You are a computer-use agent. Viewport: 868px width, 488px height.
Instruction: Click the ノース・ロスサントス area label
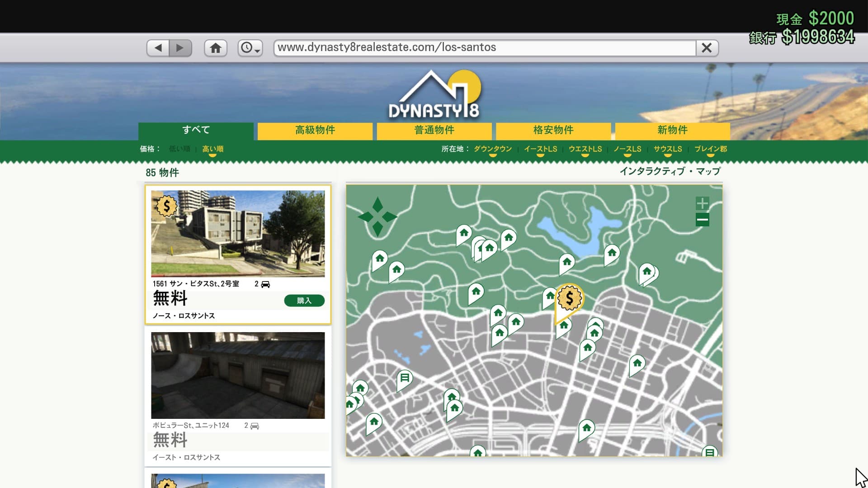tap(184, 316)
